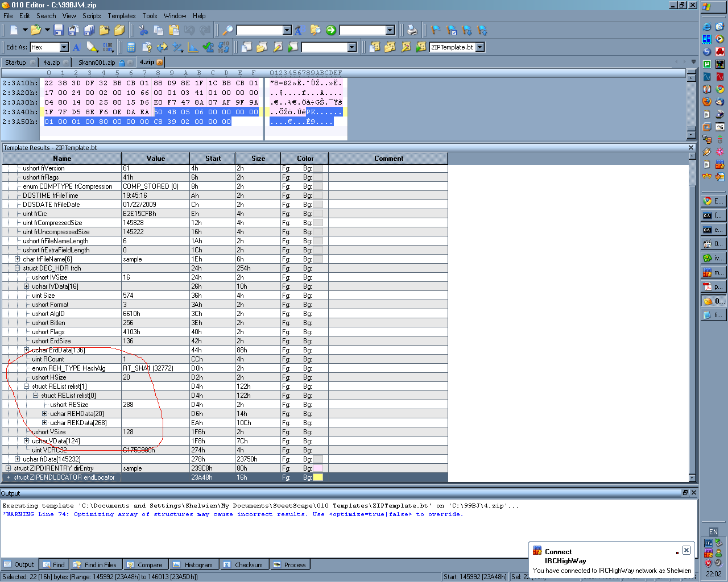728x582 pixels.
Task: Collapse the struct DEC_HDR frdh node
Action: point(17,268)
